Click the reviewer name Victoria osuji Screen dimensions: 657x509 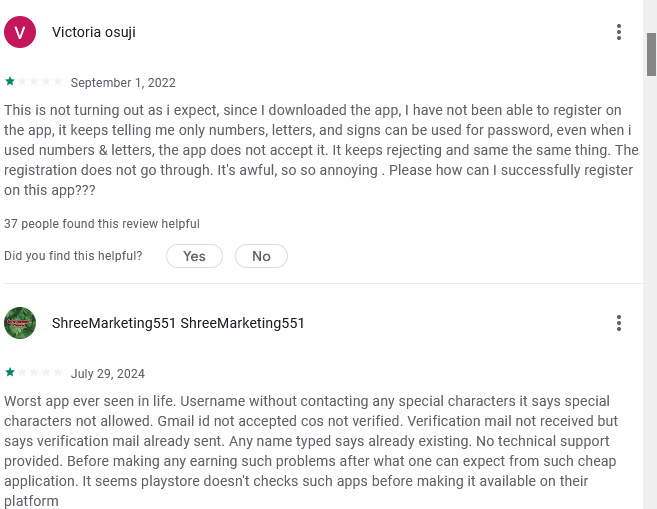[94, 32]
